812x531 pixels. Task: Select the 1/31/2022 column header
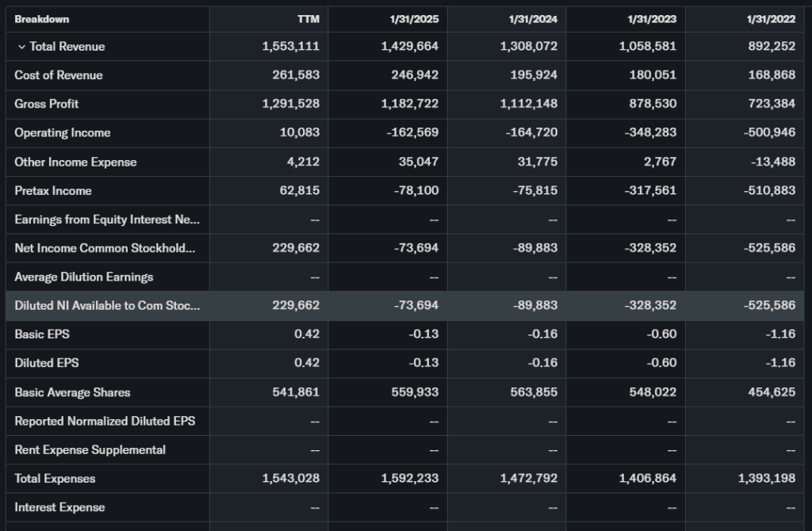pyautogui.click(x=771, y=19)
